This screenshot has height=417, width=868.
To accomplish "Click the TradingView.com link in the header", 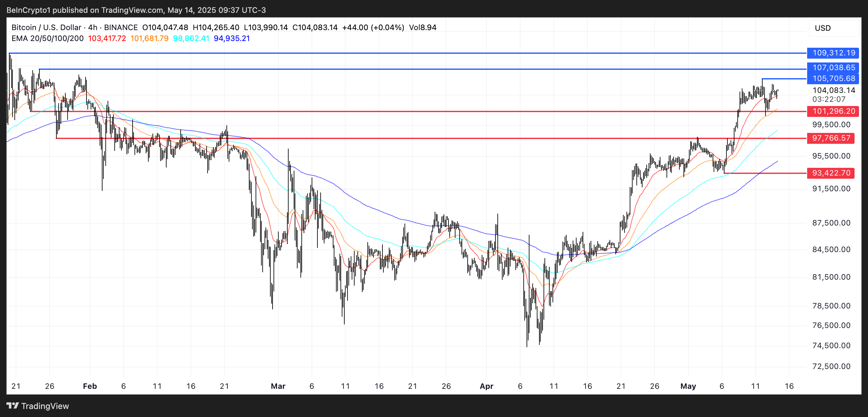I will 134,10.
